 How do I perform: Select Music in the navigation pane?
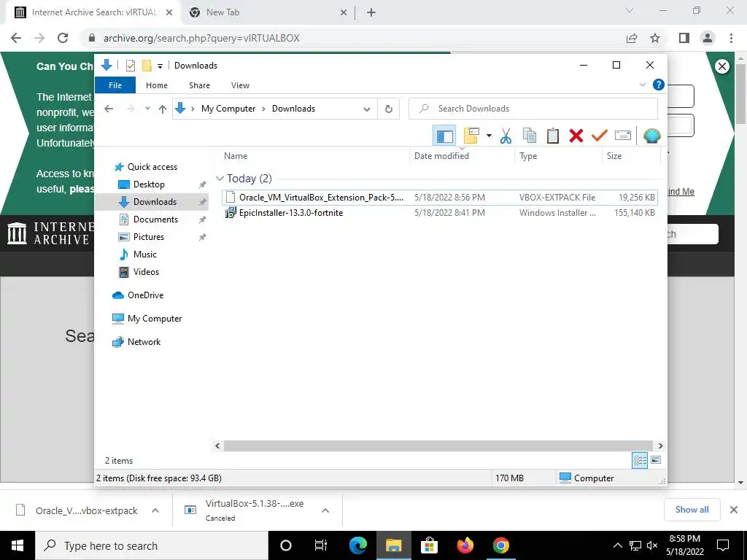coord(145,254)
